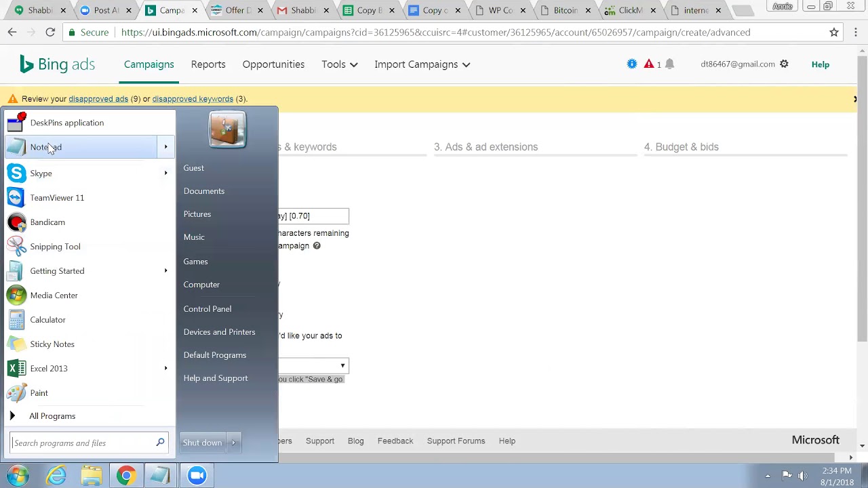
Task: Open the Tools dropdown menu
Action: (x=339, y=64)
